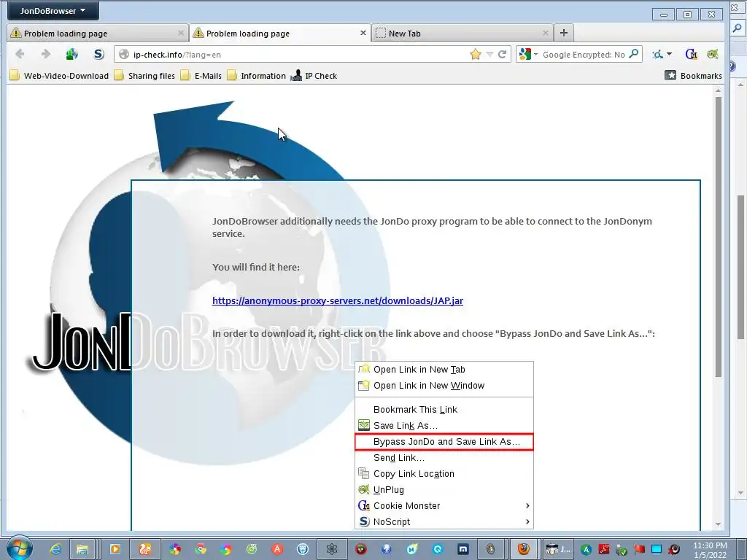Viewport: 747px width, 560px height.
Task: Open the JAP.jar download link
Action: tap(337, 300)
